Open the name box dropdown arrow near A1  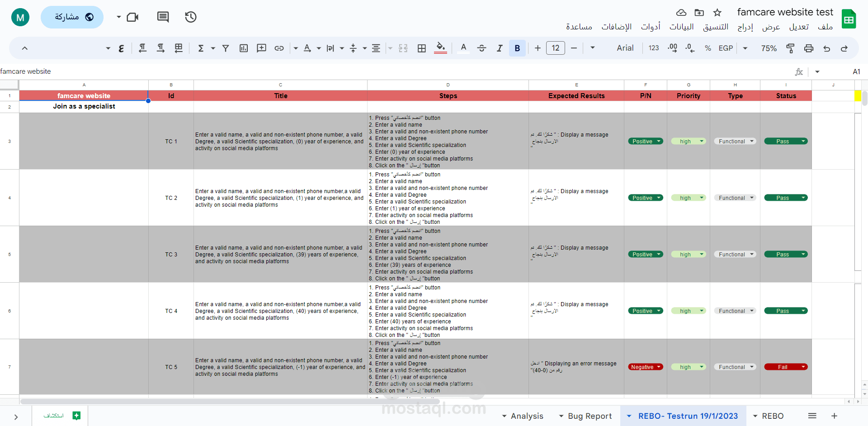[817, 71]
